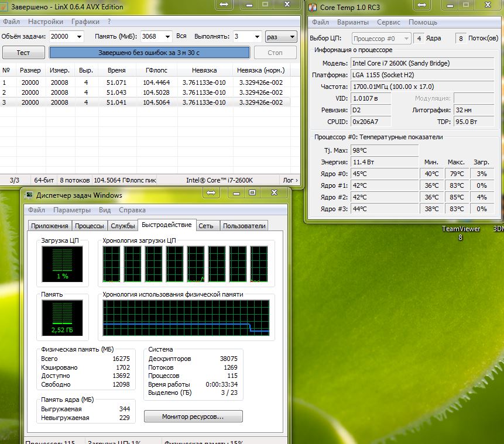The height and width of the screenshot is (444, 504).
Task: Click the Core Temp title bar icon
Action: coord(313,7)
